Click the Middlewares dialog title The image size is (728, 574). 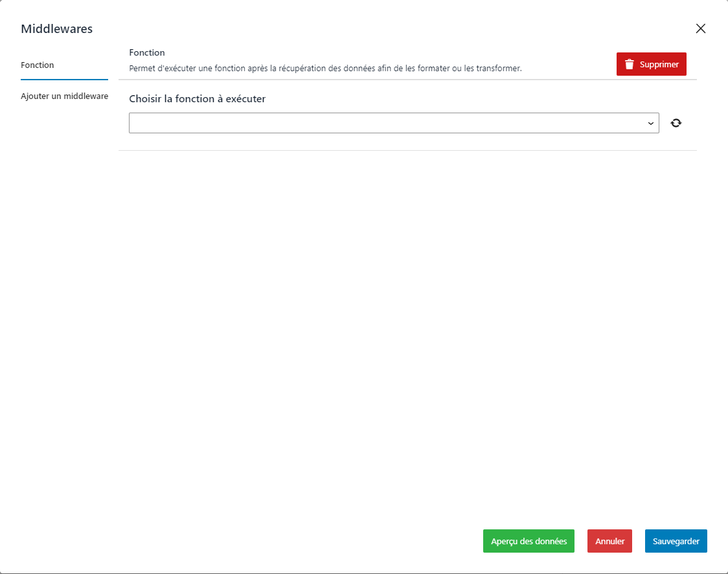[56, 28]
